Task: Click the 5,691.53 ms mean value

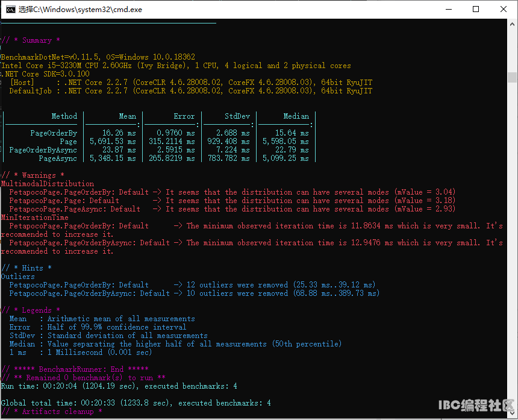Action: (113, 142)
